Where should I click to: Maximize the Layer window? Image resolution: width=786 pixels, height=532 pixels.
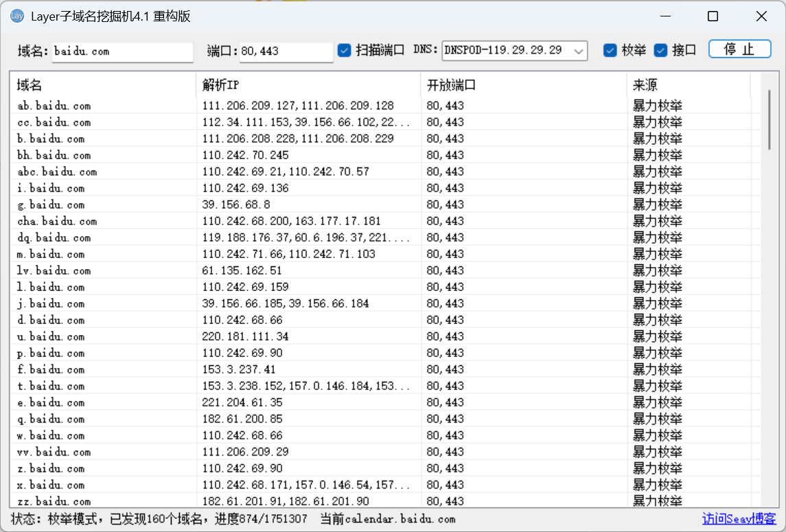tap(713, 16)
